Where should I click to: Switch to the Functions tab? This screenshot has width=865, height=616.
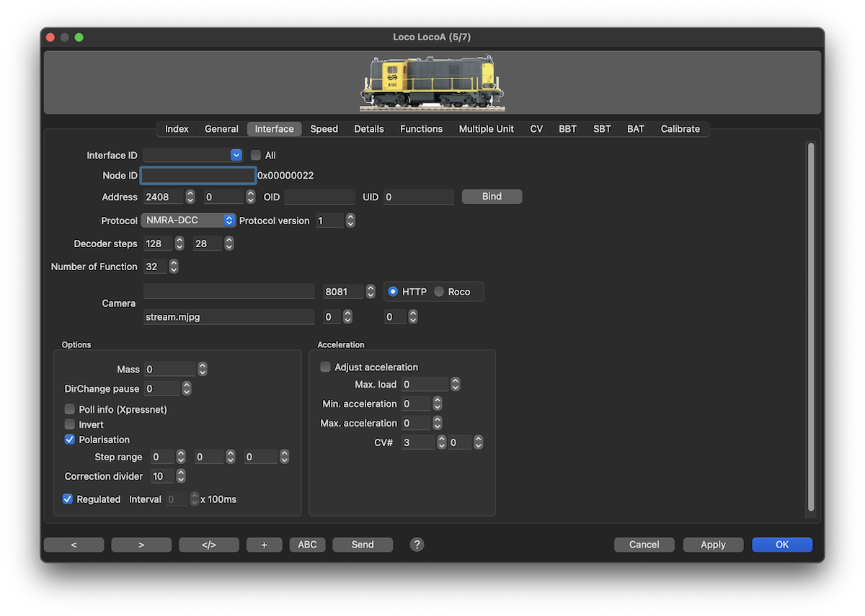tap(421, 129)
